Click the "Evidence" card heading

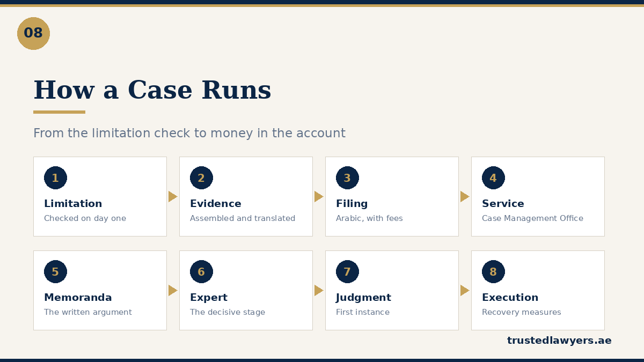pyautogui.click(x=216, y=204)
